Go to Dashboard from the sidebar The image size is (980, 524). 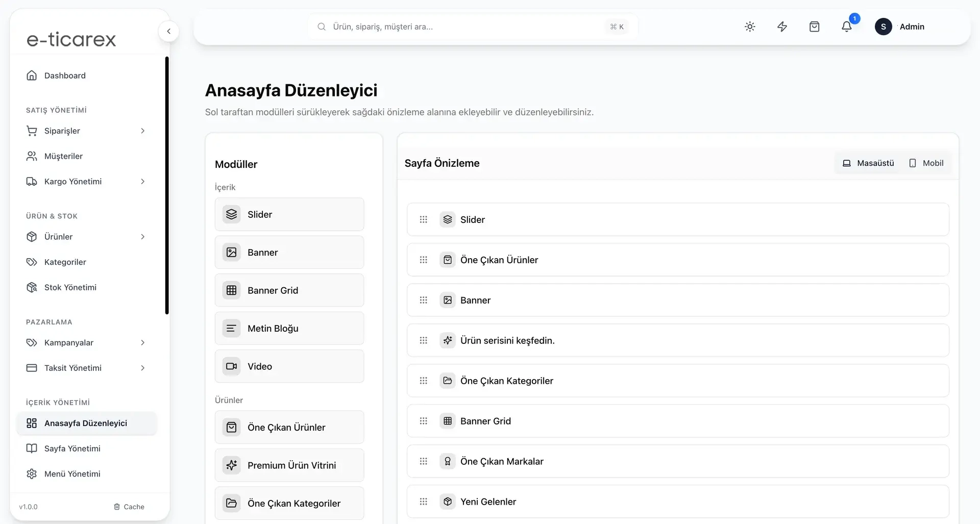tap(65, 76)
